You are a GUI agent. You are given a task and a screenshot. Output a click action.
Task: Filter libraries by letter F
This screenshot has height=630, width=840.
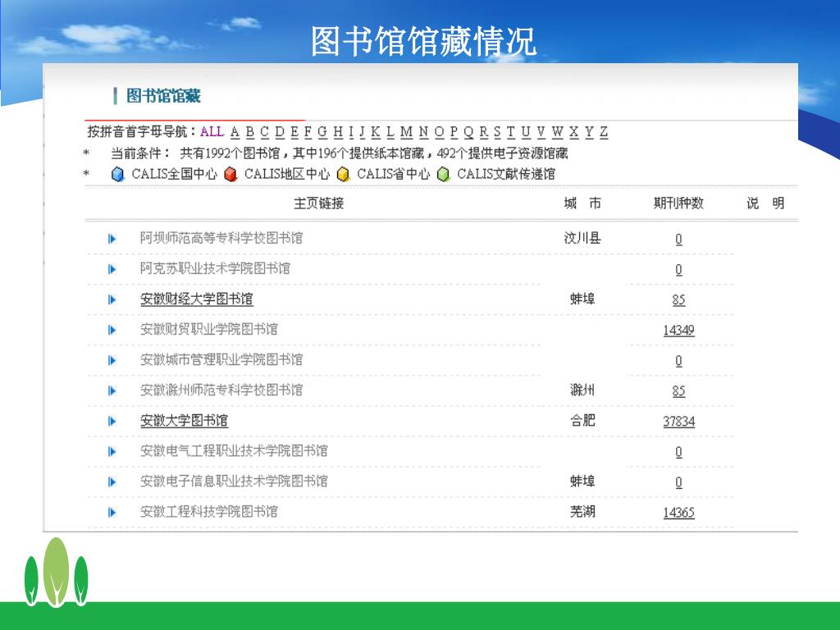[x=308, y=132]
